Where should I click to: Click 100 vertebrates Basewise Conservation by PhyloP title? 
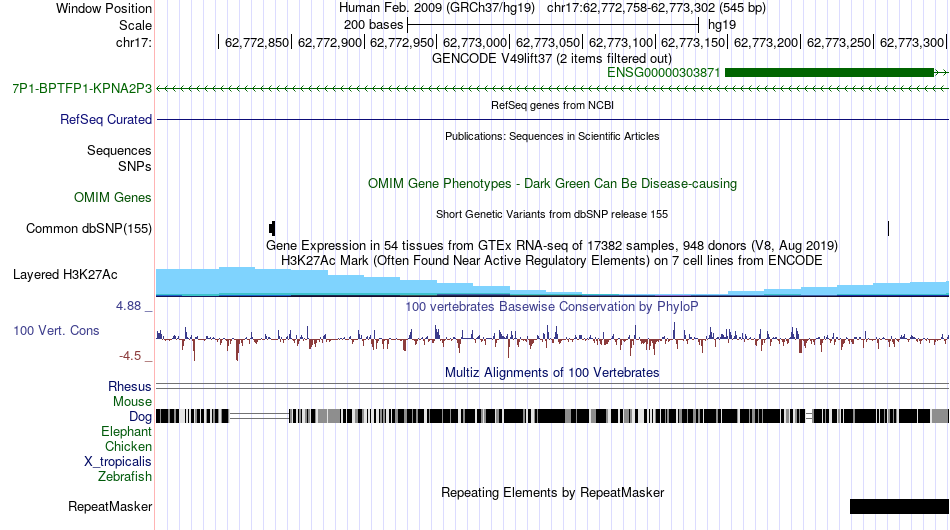[552, 306]
